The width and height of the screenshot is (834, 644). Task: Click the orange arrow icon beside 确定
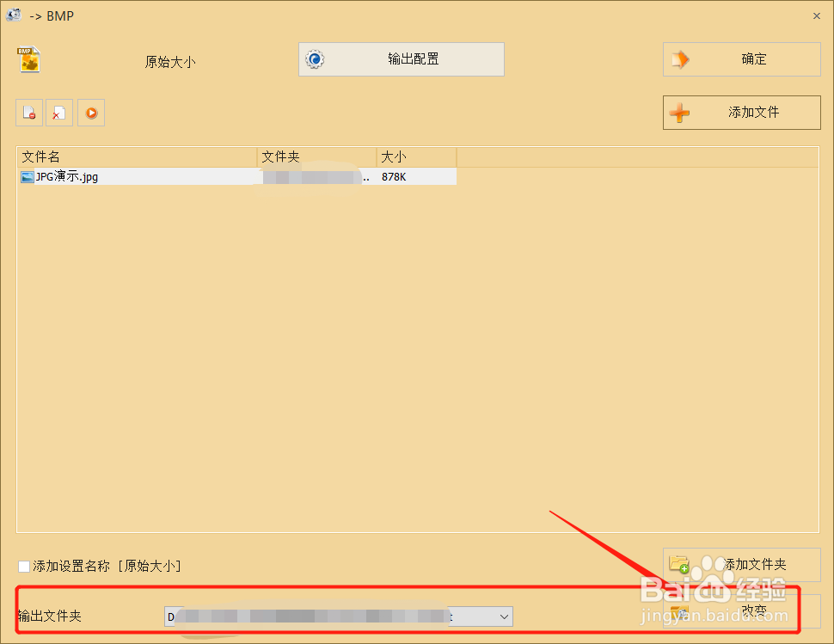[679, 58]
